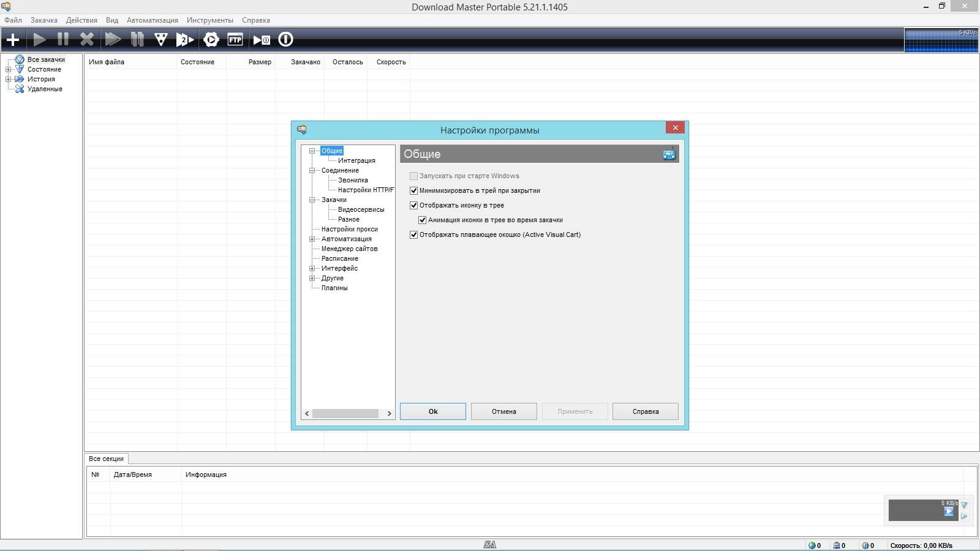980x551 pixels.
Task: Toggle 'Отображать иконку в трее' checkbox
Action: [x=413, y=205]
